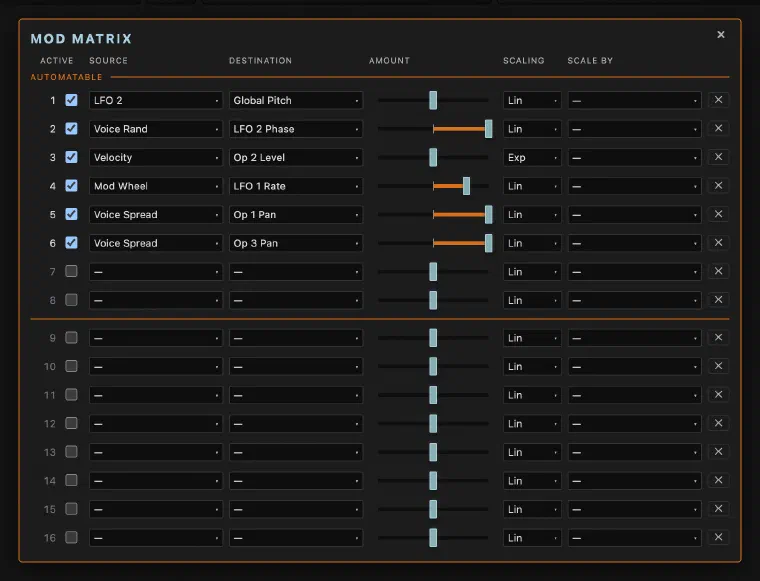The height and width of the screenshot is (581, 760).
Task: Click the AMOUNT column header
Action: (389, 61)
